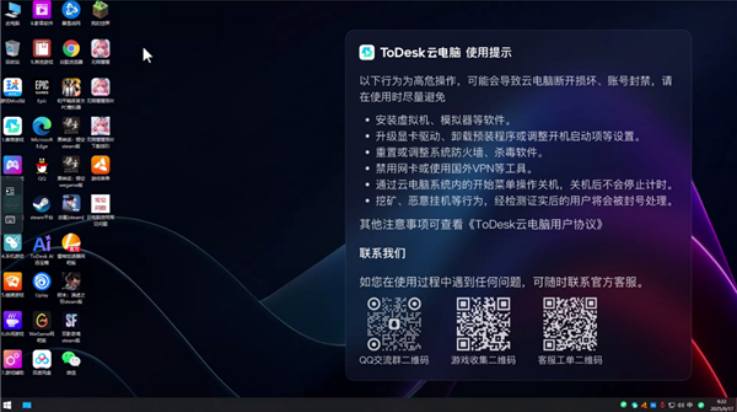
Task: Launch WeGame desktop shortcut
Action: coord(42,321)
